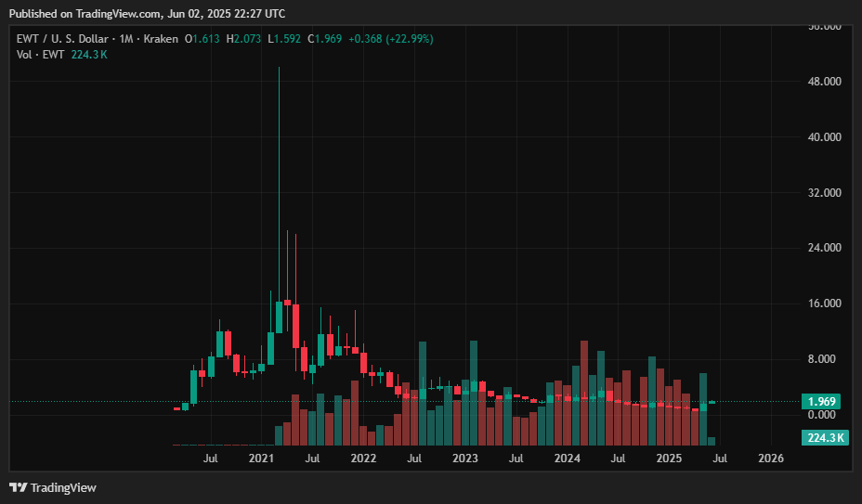Click the 8.000 level on price axis
The height and width of the screenshot is (504, 862).
pyautogui.click(x=824, y=359)
